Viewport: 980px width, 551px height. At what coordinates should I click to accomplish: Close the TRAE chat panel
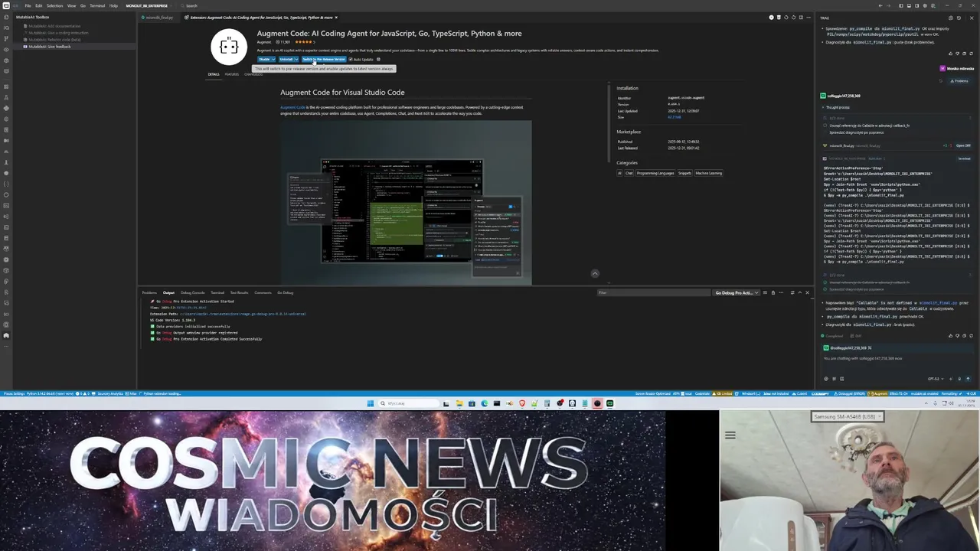pos(972,18)
